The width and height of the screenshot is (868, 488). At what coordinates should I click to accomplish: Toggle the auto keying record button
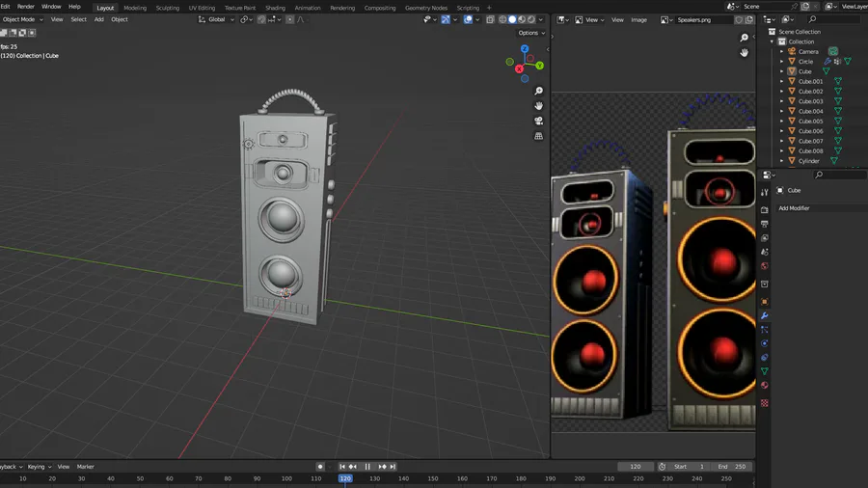click(320, 467)
